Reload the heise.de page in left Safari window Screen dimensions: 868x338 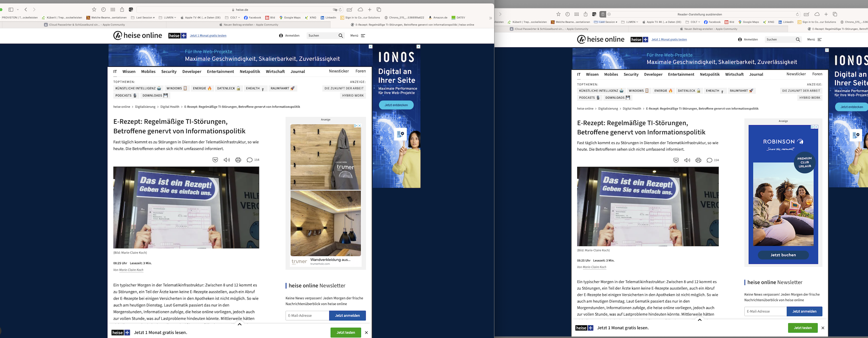coord(340,10)
